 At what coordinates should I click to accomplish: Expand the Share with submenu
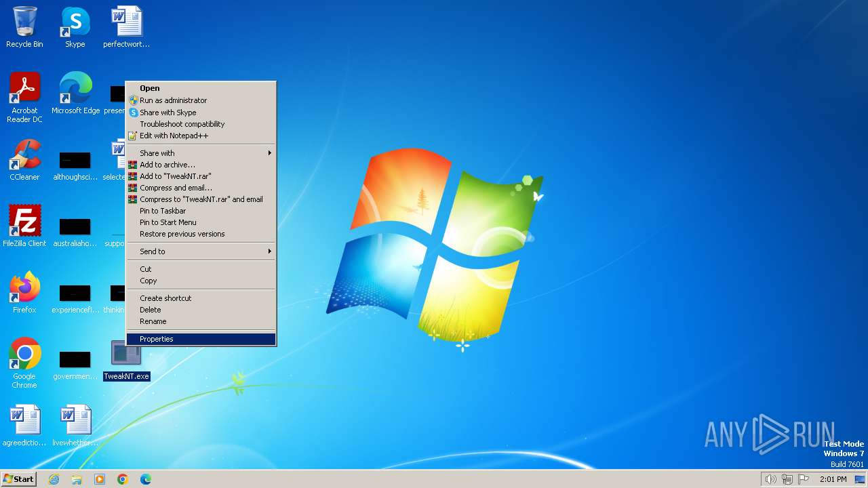tap(201, 153)
